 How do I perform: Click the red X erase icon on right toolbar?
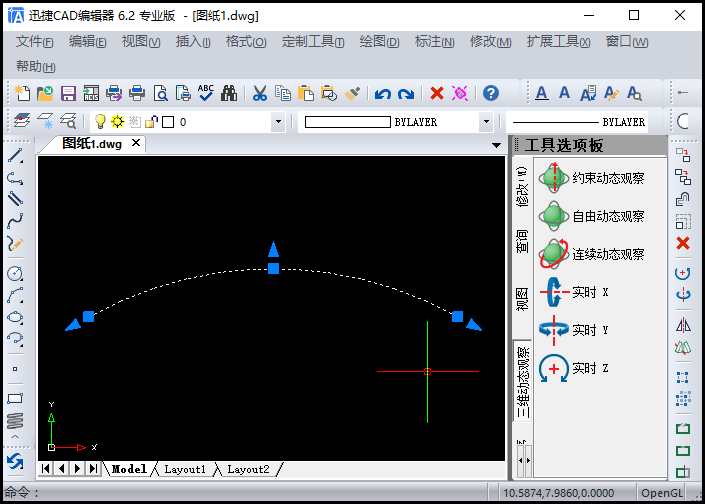[683, 243]
